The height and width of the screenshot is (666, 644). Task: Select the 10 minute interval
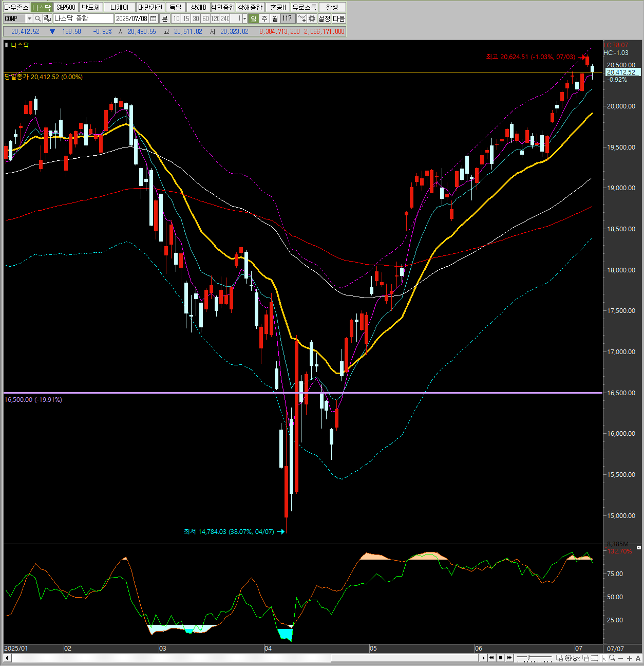pyautogui.click(x=176, y=18)
